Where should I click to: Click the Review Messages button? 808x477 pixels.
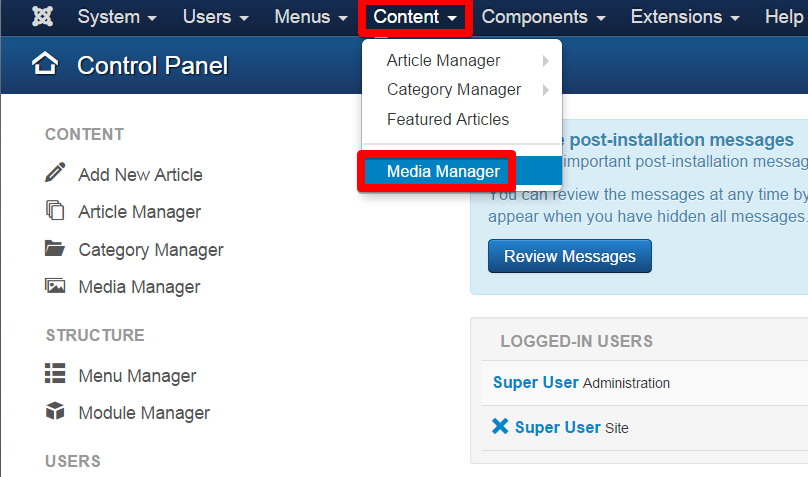[569, 256]
